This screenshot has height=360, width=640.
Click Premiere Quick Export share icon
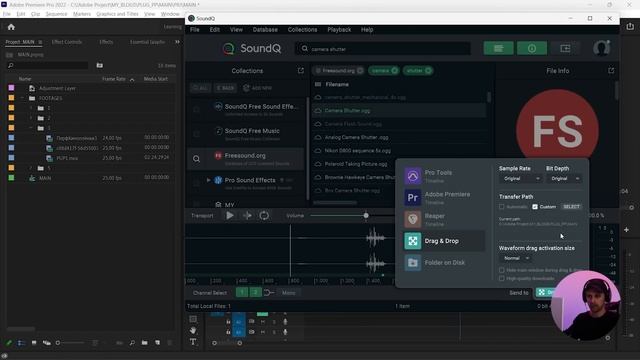pyautogui.click(x=630, y=27)
